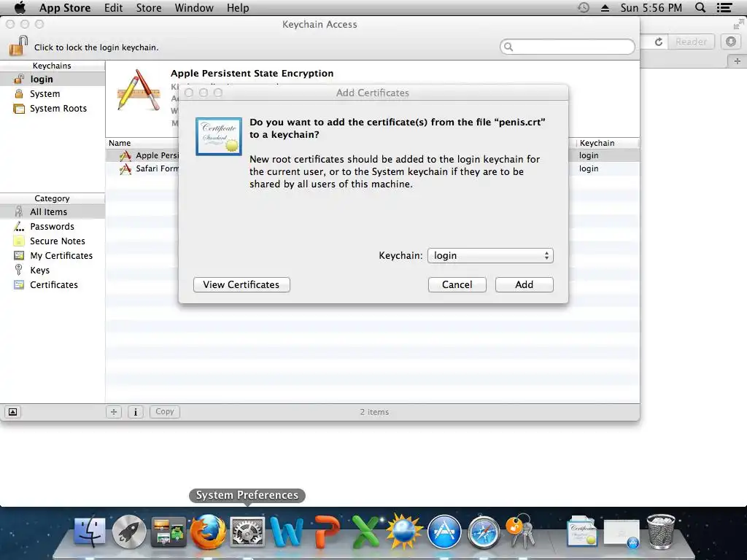
Task: Open Firefox from the dock
Action: [x=208, y=531]
